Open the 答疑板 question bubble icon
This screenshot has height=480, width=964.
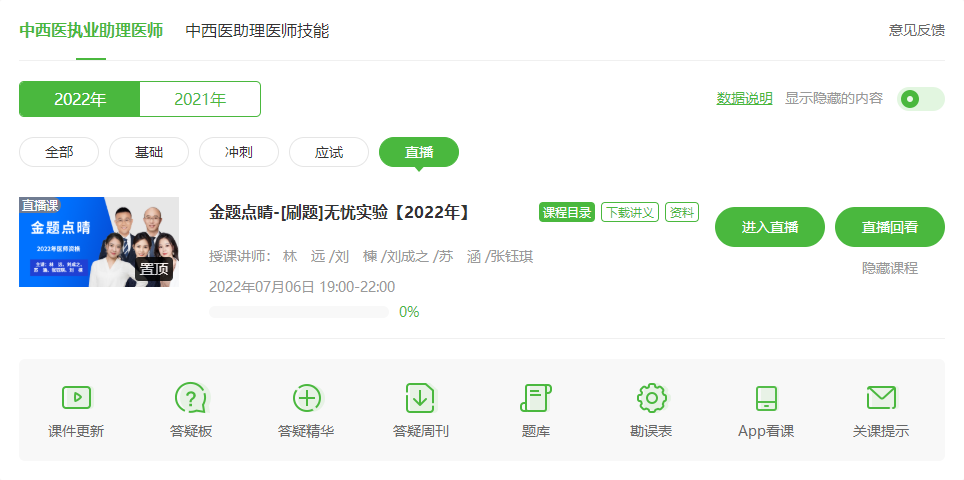[x=190, y=398]
